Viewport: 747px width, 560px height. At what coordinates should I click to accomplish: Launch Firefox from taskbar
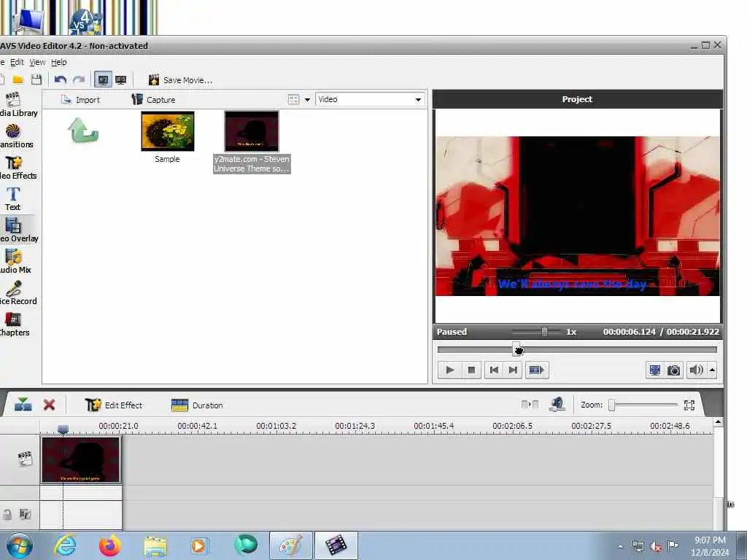[x=109, y=545]
